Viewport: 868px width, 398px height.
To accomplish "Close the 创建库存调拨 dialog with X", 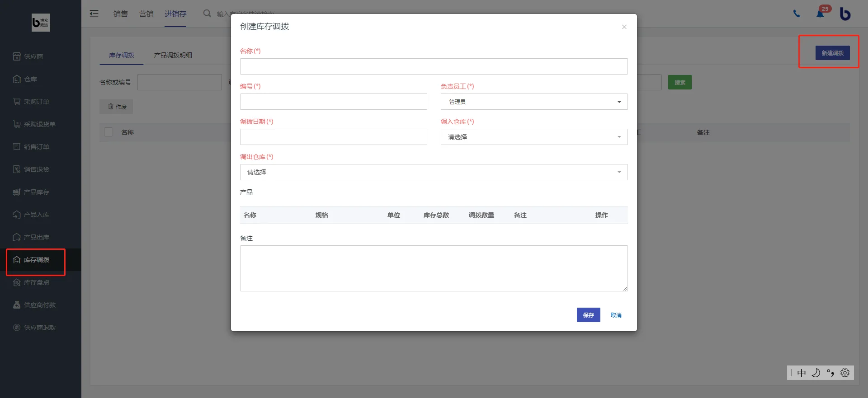I will click(624, 27).
